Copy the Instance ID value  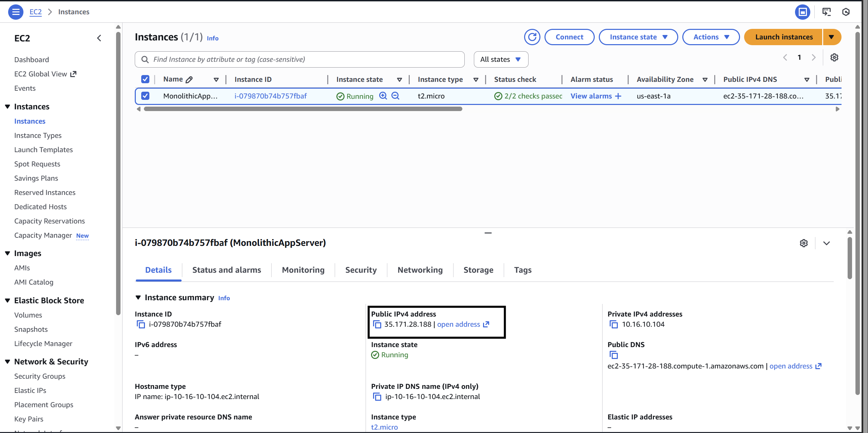[x=141, y=324]
